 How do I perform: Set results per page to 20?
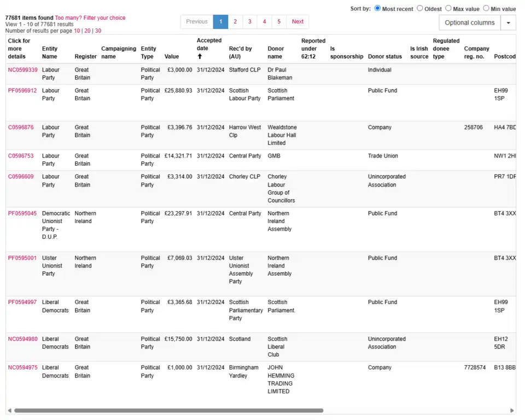(87, 31)
